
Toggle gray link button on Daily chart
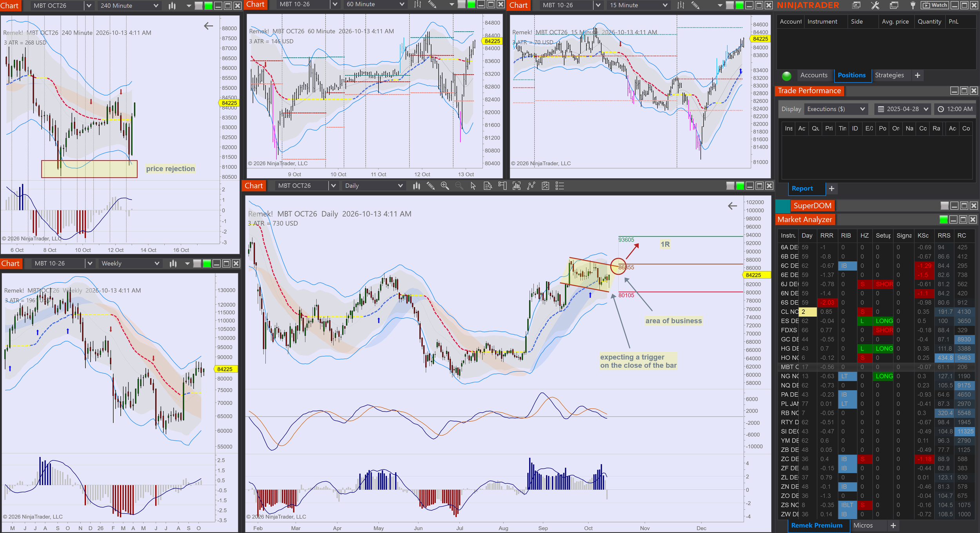point(730,186)
